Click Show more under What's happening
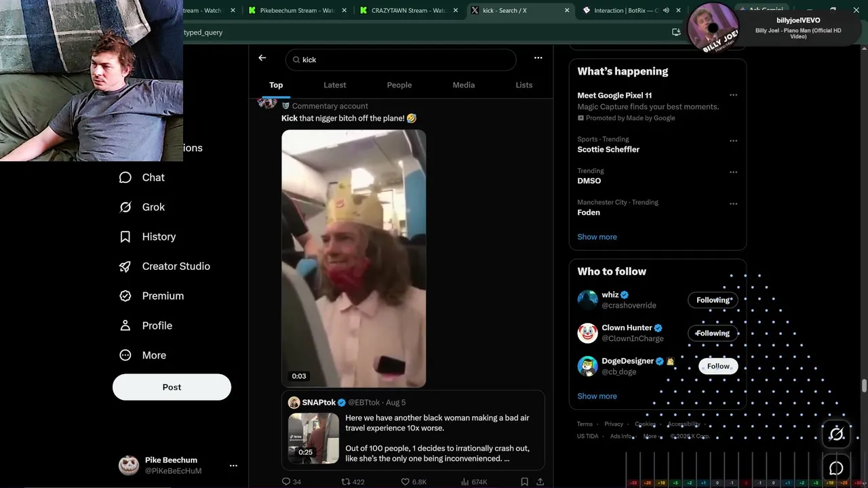The width and height of the screenshot is (868, 488). point(597,237)
